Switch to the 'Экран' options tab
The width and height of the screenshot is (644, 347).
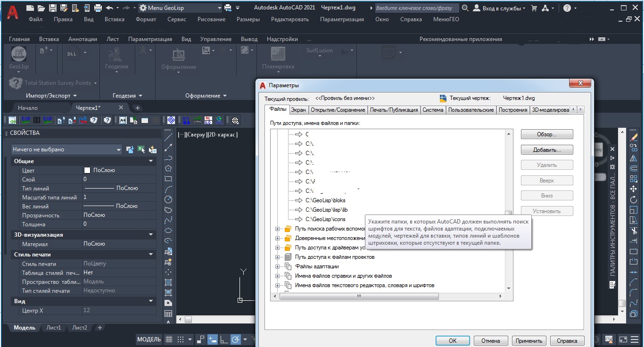(298, 110)
